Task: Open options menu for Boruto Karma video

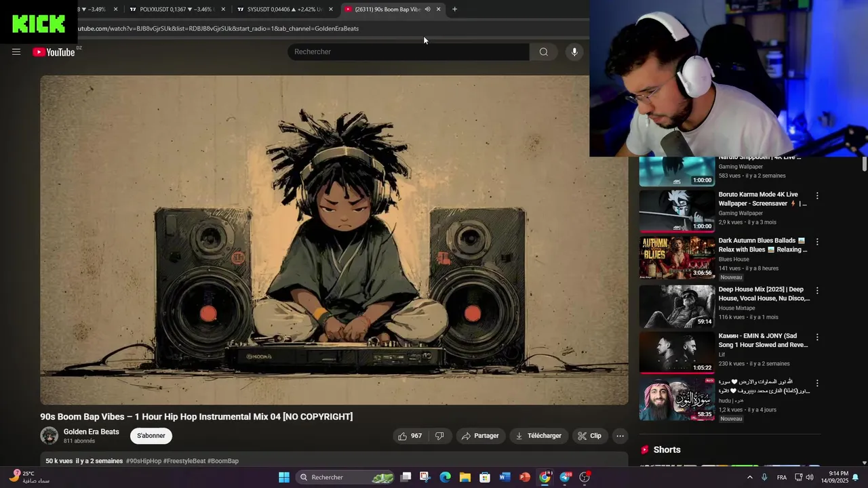Action: (x=817, y=195)
